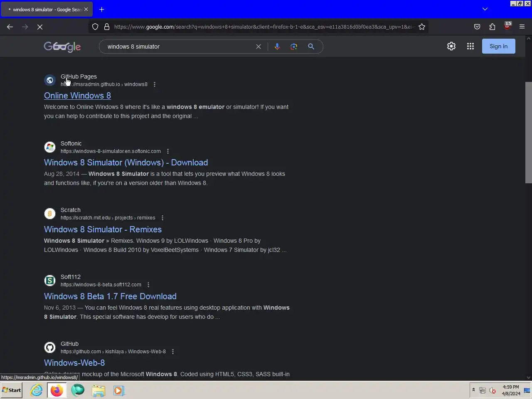Screen dimensions: 532x399
Task: Open more options for Softonic result
Action: (x=168, y=151)
